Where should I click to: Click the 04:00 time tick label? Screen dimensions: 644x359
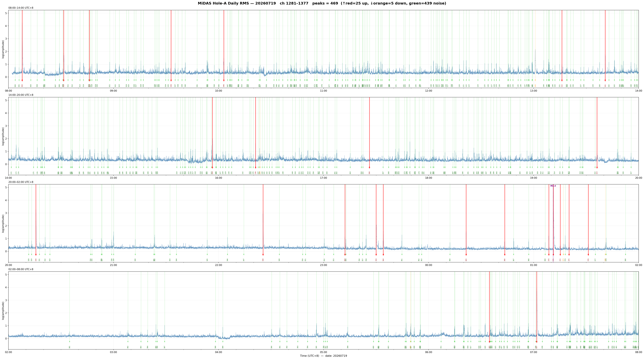pos(219,352)
